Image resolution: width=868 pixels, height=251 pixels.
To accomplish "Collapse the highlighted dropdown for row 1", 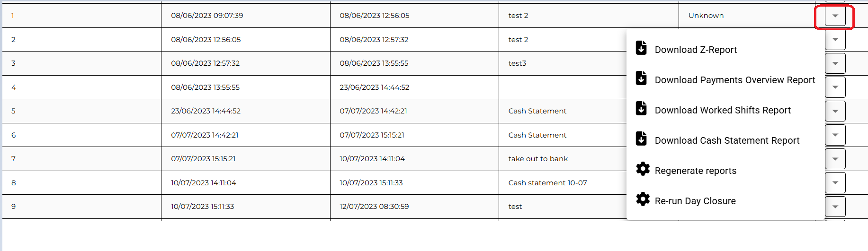I will 835,16.
